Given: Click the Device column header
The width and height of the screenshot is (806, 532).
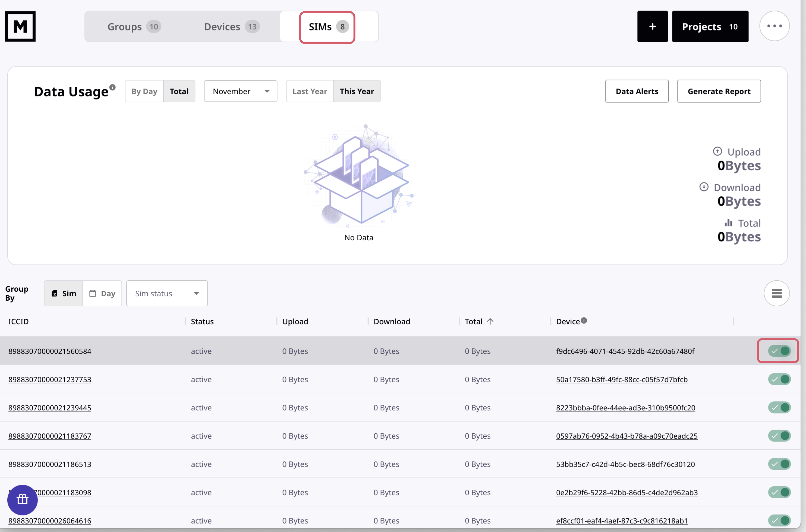Looking at the screenshot, I should click(568, 321).
